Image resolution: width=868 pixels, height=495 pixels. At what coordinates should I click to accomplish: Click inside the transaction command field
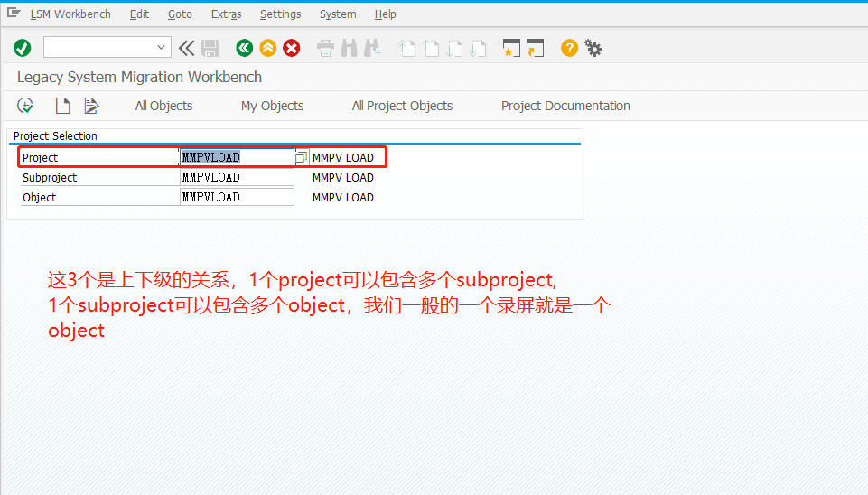[x=99, y=48]
